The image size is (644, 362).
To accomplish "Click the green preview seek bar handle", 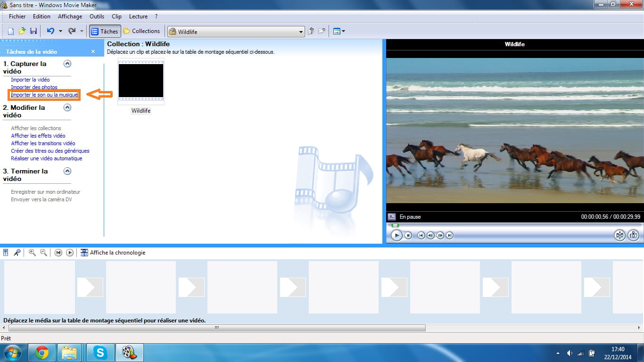I will (395, 225).
